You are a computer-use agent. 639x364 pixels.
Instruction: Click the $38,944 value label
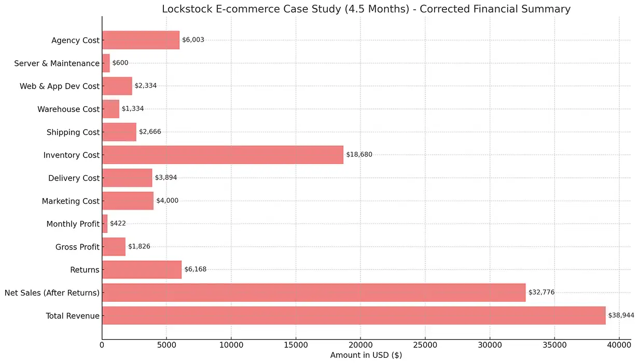(621, 315)
